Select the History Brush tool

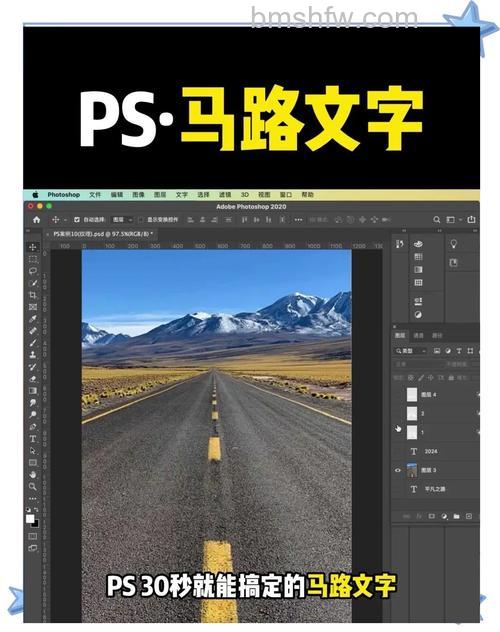[x=33, y=367]
